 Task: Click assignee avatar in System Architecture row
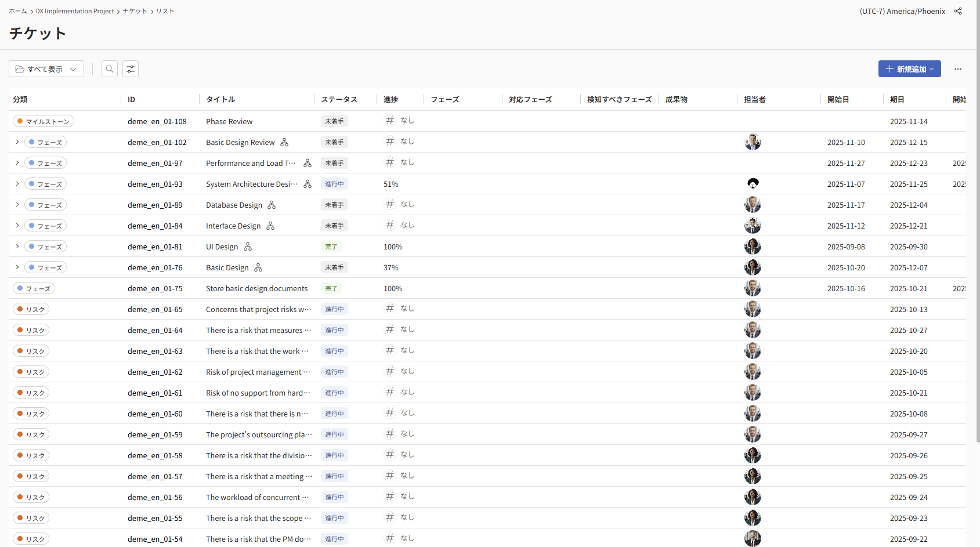pyautogui.click(x=753, y=184)
